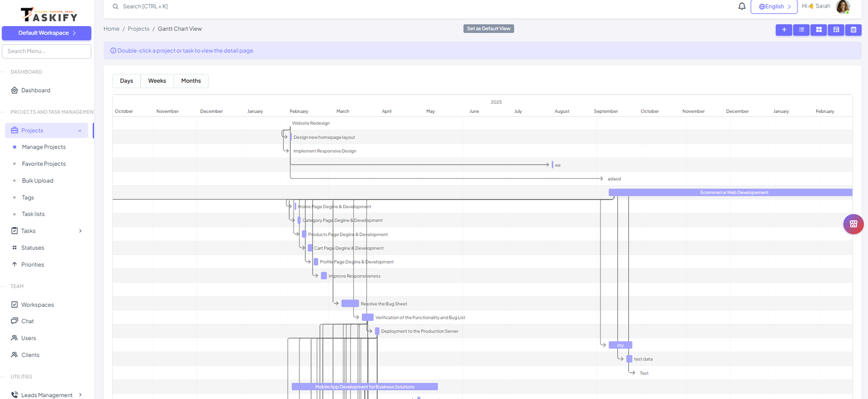Open Chat in sidebar

[27, 321]
